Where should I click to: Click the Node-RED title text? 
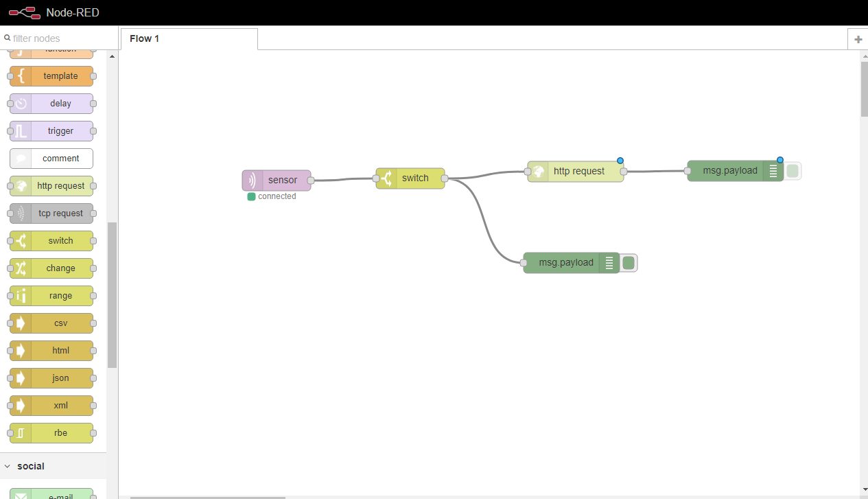73,12
